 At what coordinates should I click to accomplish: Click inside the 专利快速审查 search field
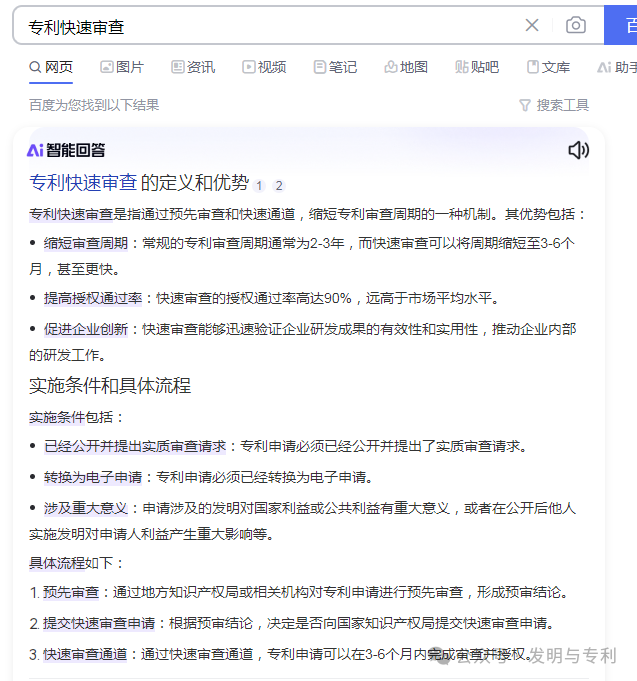click(269, 26)
